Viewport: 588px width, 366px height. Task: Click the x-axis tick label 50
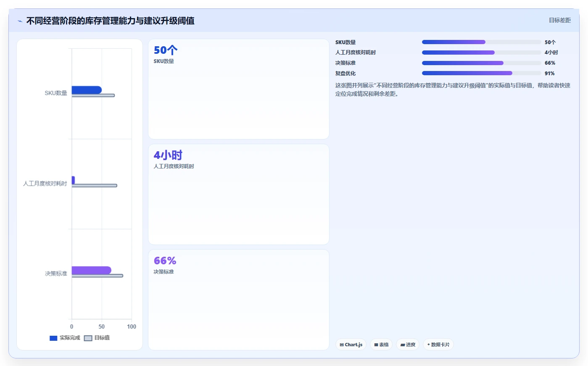(102, 327)
